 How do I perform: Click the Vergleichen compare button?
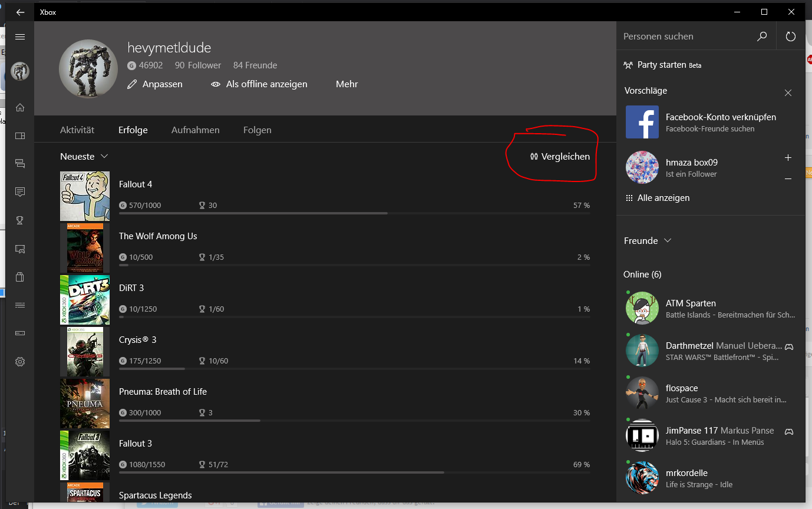pos(560,157)
